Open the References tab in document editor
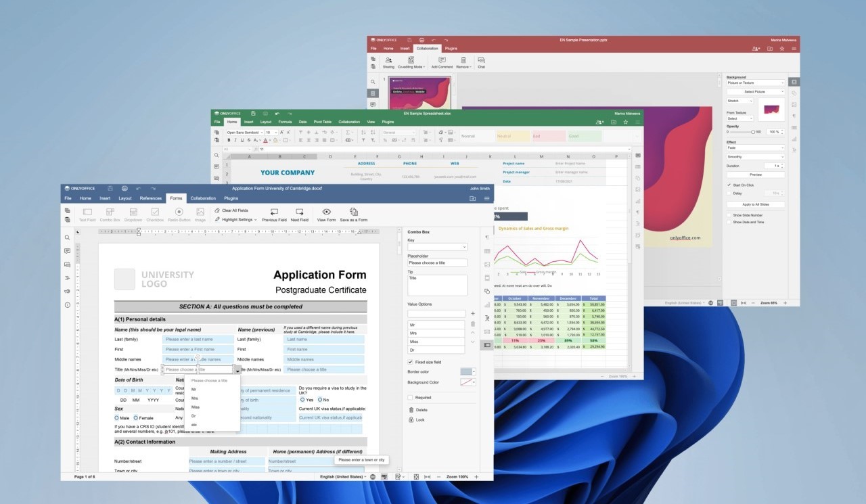The height and width of the screenshot is (504, 866). pyautogui.click(x=150, y=198)
